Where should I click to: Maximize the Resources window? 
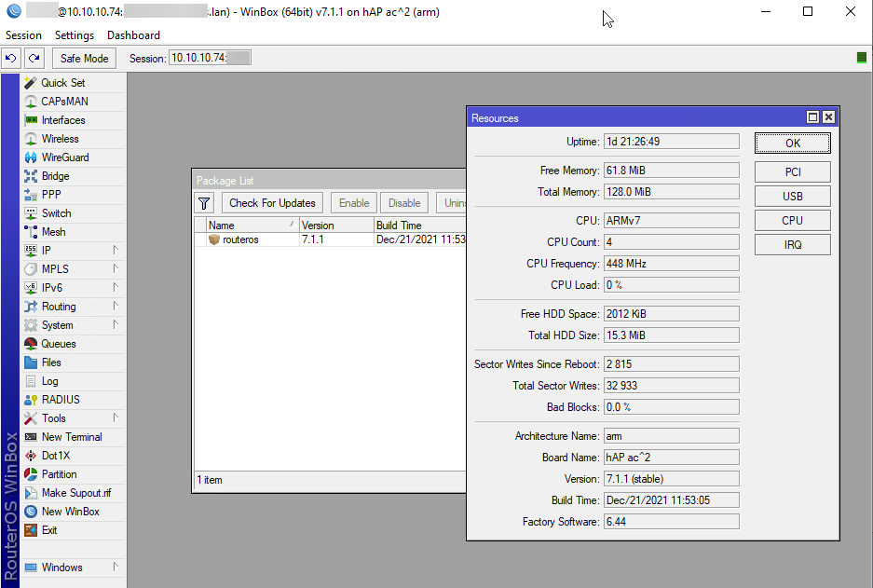[x=812, y=116]
